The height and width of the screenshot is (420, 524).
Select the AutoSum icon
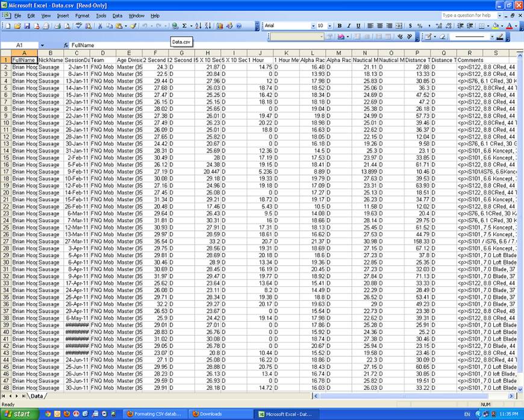(185, 26)
